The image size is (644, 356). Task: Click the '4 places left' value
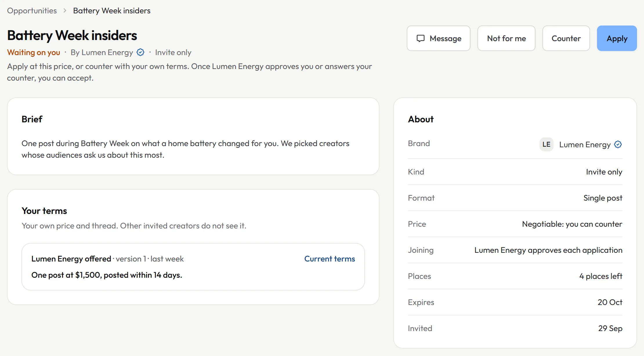[601, 276]
